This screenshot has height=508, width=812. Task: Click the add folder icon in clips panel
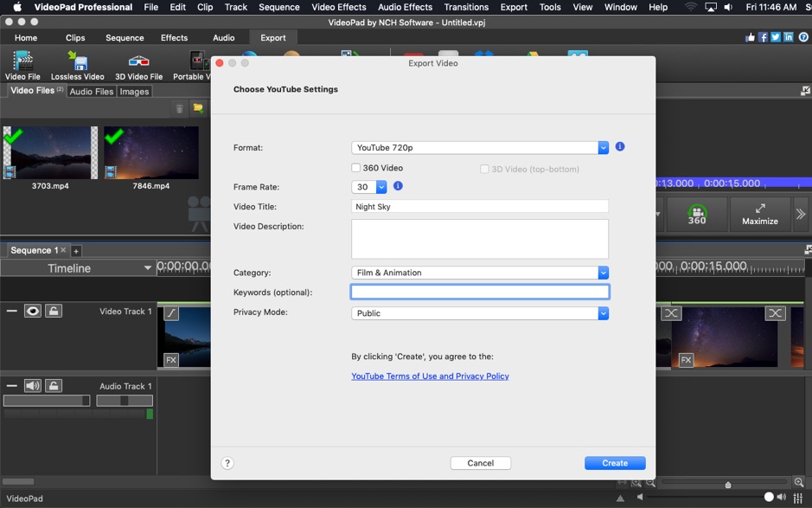[199, 108]
